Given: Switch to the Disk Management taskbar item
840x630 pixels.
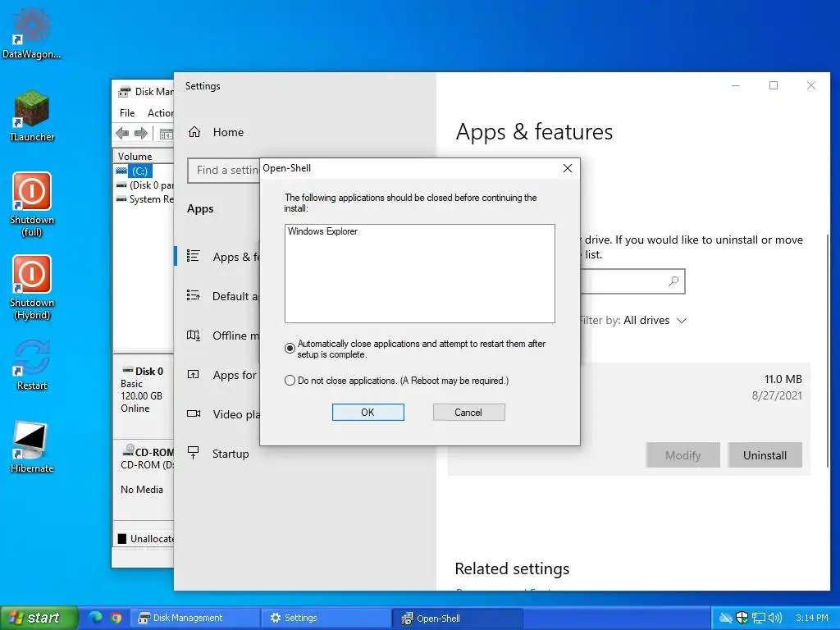Looking at the screenshot, I should [195, 618].
